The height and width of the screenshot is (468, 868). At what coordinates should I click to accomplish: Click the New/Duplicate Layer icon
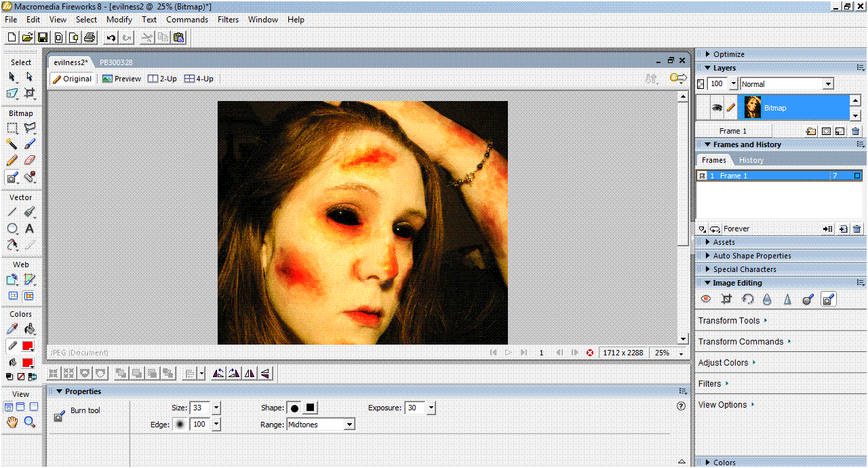coord(811,132)
